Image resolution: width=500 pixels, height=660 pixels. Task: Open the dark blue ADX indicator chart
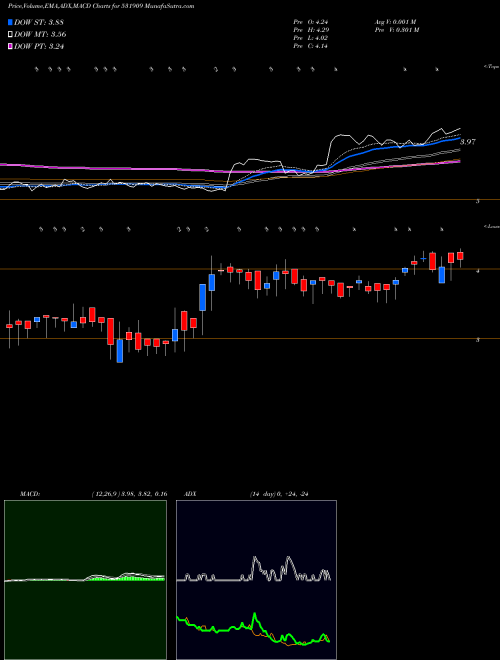point(256,580)
